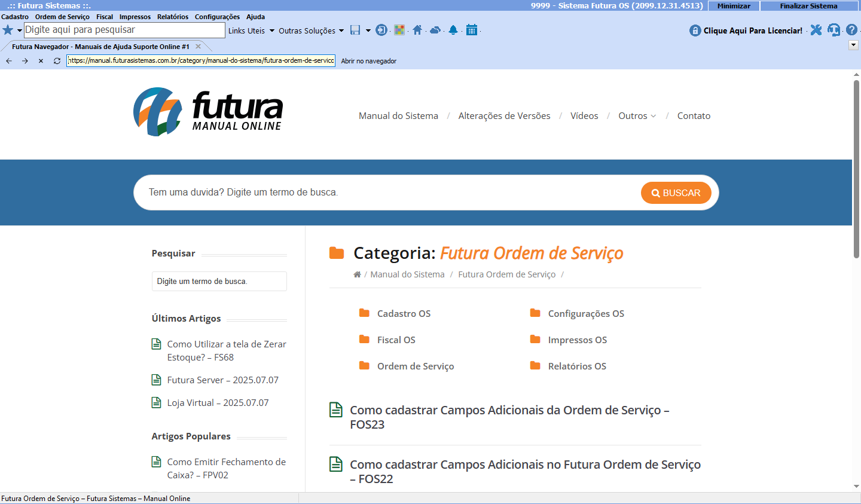
Task: Open Manual do Sistema in site navigation
Action: tap(398, 116)
